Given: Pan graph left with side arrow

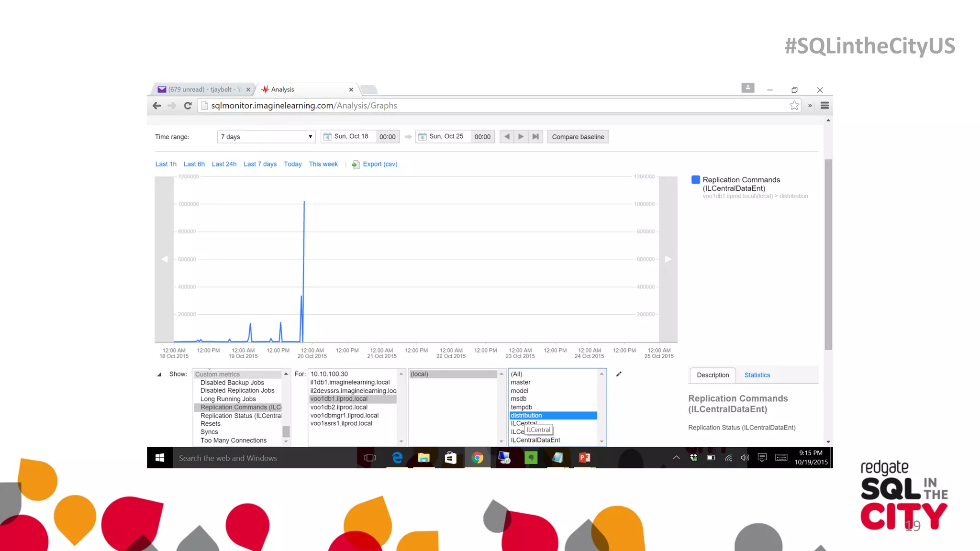Looking at the screenshot, I should [164, 259].
